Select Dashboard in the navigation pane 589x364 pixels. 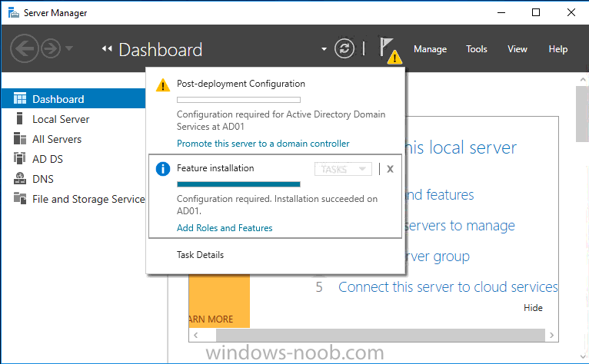73,99
